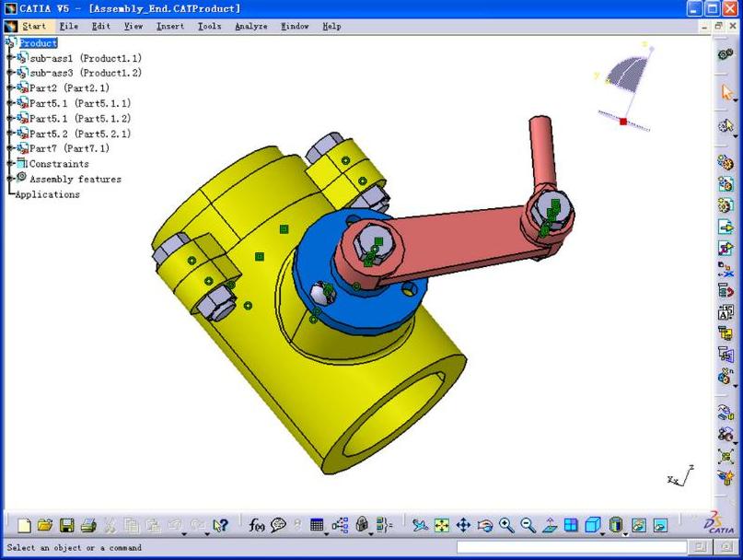This screenshot has height=560, width=743.
Task: Select Applications in the tree
Action: click(47, 194)
